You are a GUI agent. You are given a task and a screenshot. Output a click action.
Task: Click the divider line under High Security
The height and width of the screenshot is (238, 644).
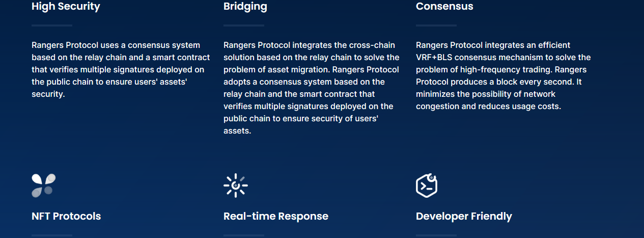(52, 25)
